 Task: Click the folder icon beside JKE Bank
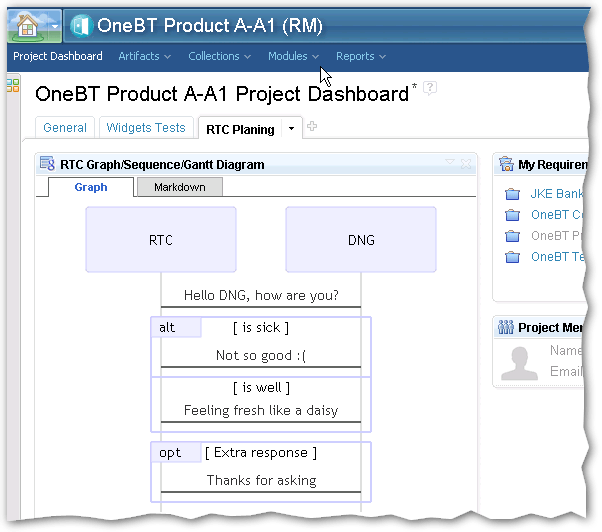513,194
